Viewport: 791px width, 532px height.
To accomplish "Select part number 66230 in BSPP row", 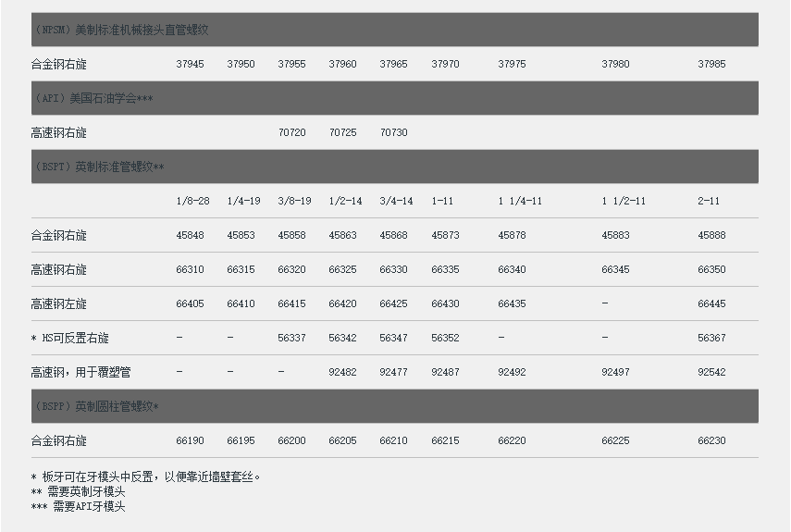I will (x=711, y=441).
